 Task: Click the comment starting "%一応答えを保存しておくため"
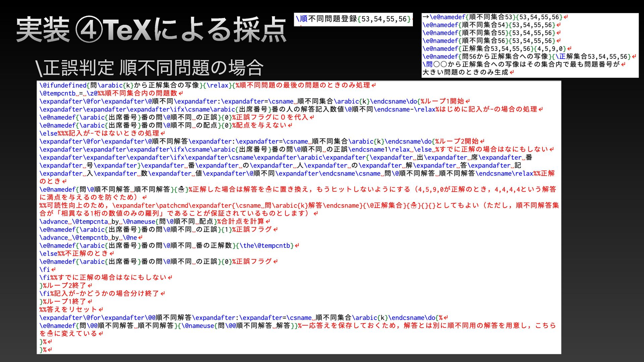point(427,326)
